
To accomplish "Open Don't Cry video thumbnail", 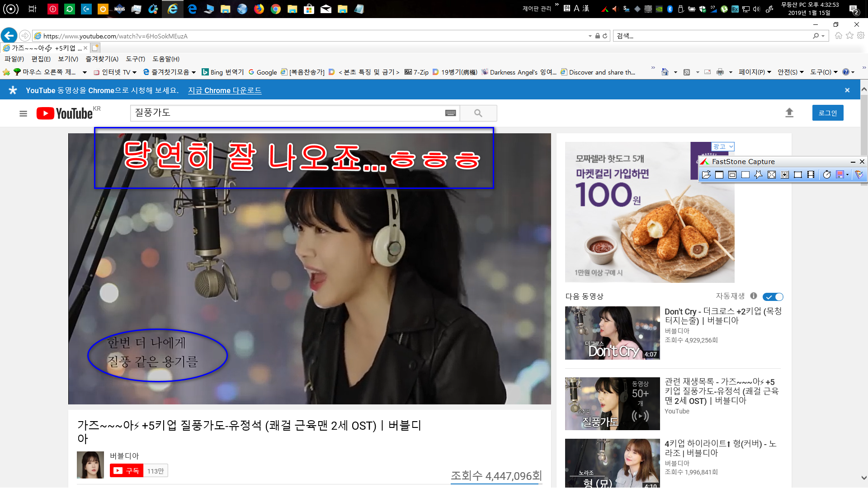I will (612, 333).
